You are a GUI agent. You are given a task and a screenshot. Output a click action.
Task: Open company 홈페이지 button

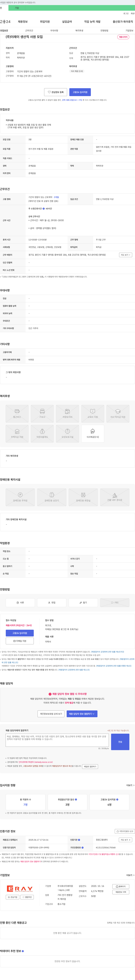pos(121,886)
